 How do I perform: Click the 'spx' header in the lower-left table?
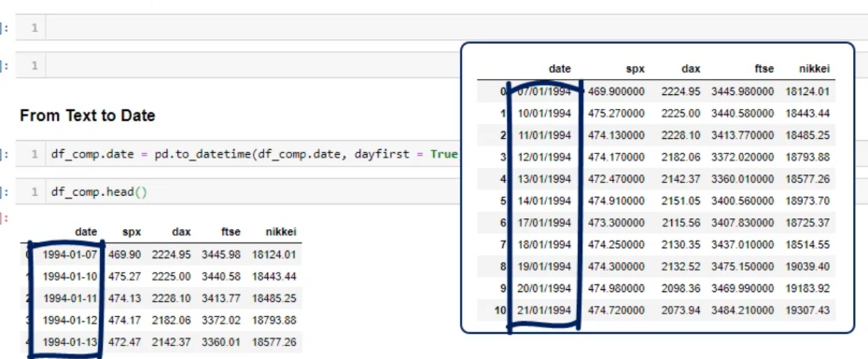(132, 232)
